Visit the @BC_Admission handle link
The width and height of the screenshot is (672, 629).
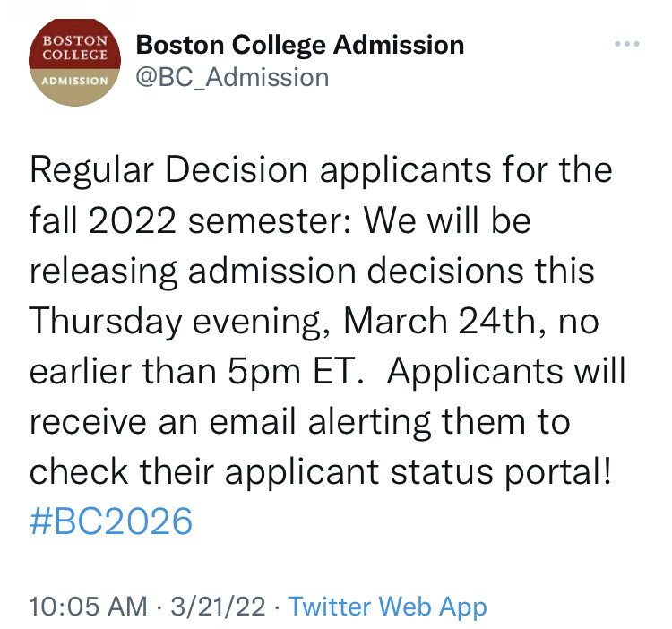232,76
